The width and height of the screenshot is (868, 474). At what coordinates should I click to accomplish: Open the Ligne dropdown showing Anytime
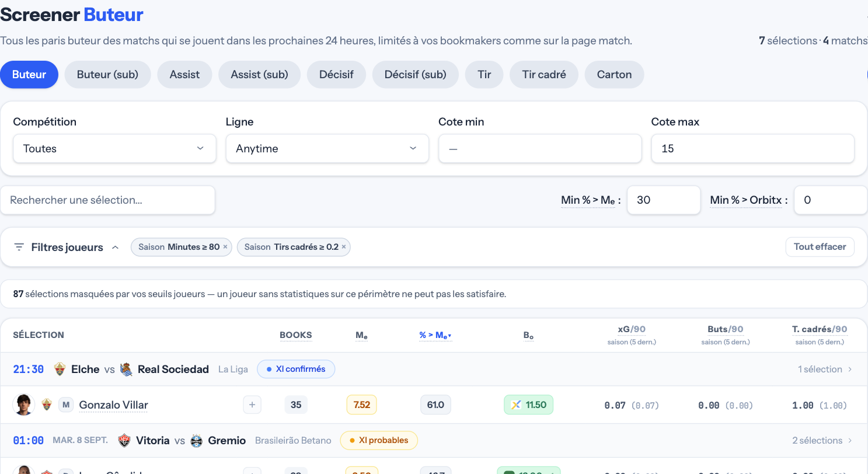(327, 149)
